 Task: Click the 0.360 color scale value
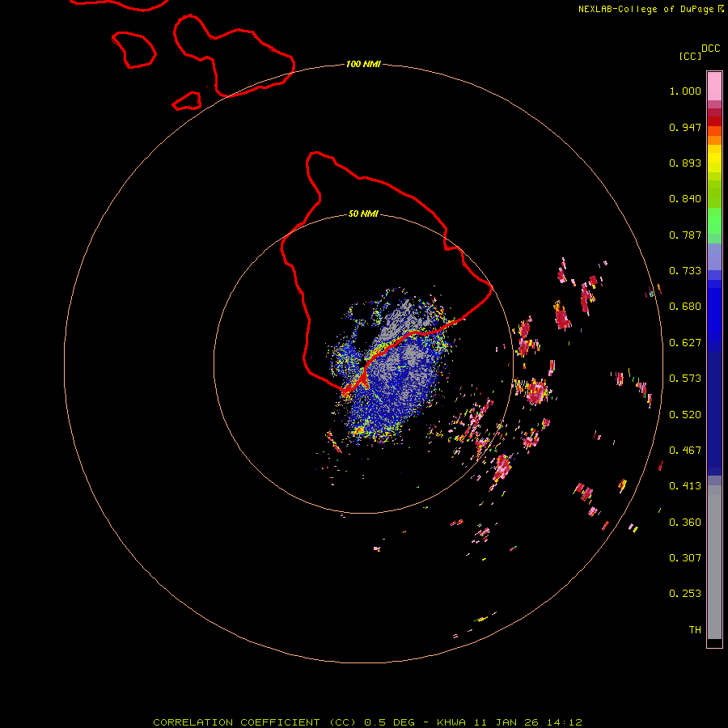[685, 523]
